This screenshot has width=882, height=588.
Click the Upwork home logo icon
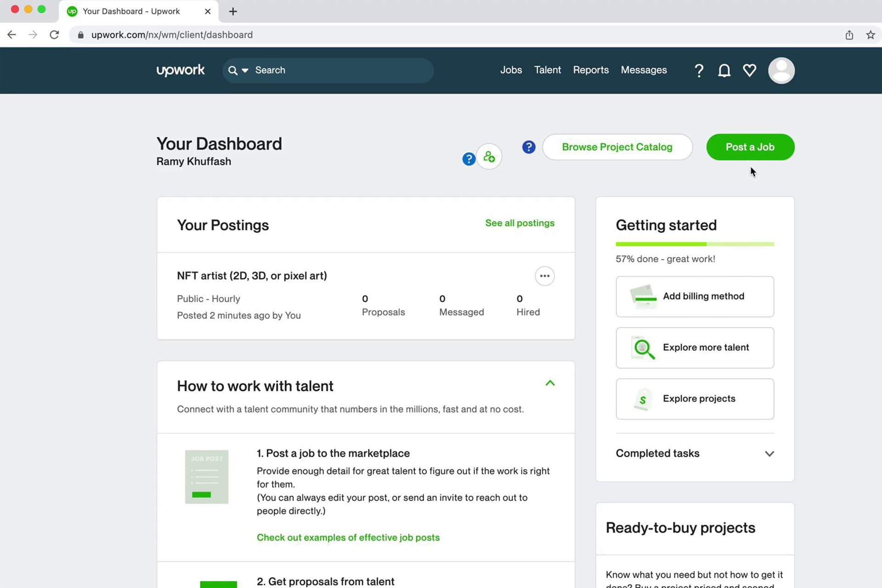point(181,70)
